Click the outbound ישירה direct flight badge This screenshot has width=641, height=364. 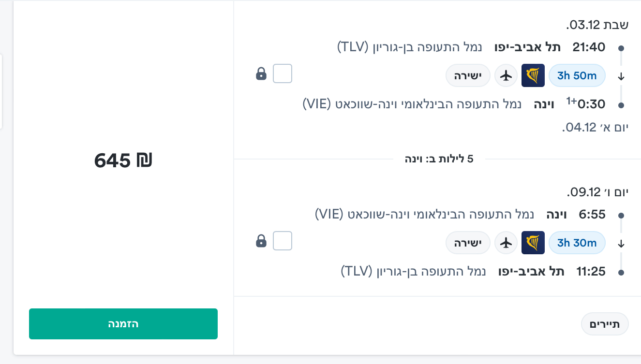pyautogui.click(x=468, y=75)
